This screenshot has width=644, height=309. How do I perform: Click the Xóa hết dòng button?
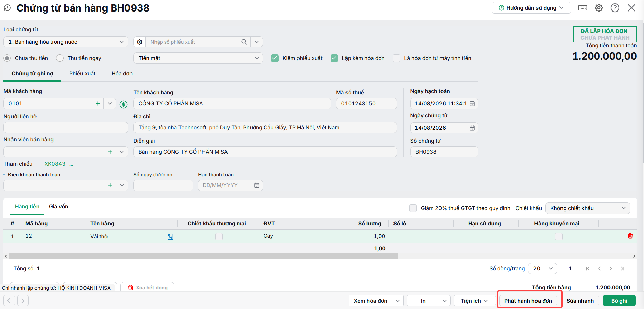(148, 288)
